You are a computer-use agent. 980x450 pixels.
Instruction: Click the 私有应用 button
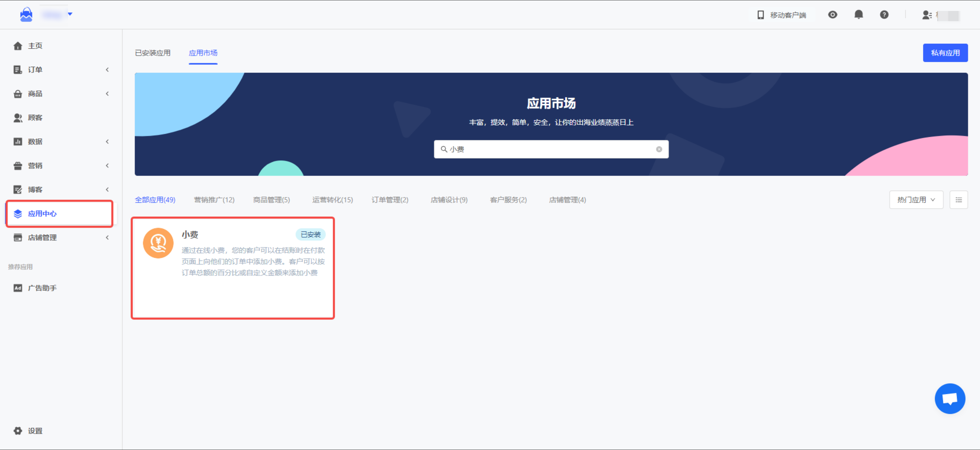coord(945,53)
